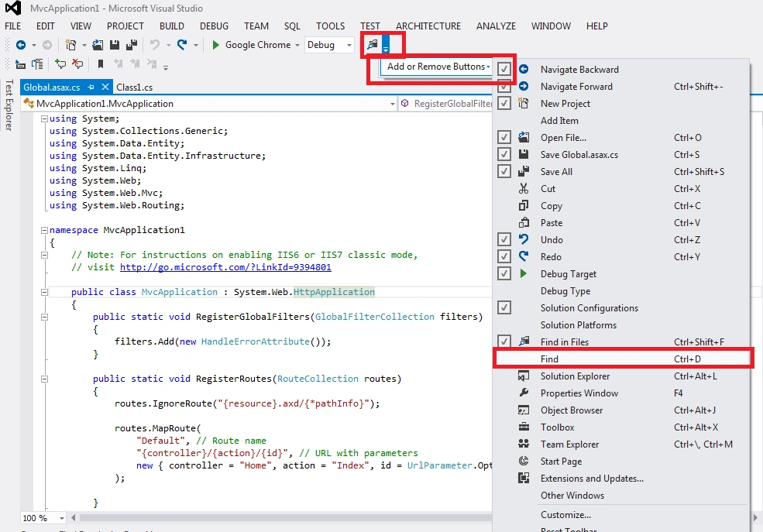
Task: Click the green Start debugging play icon
Action: tap(215, 45)
